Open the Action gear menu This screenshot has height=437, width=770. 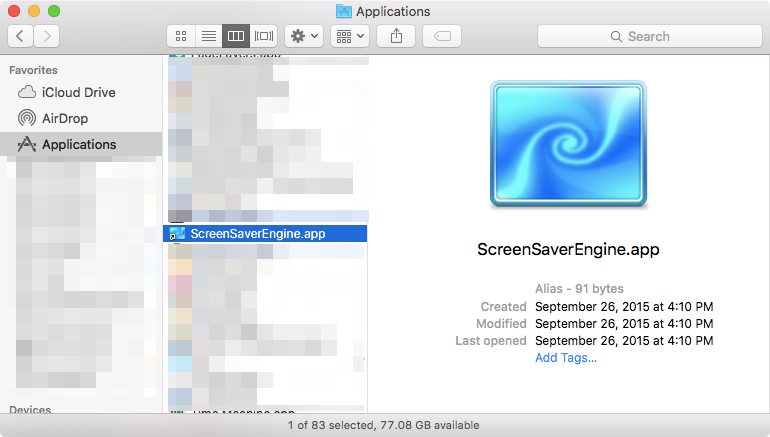304,36
